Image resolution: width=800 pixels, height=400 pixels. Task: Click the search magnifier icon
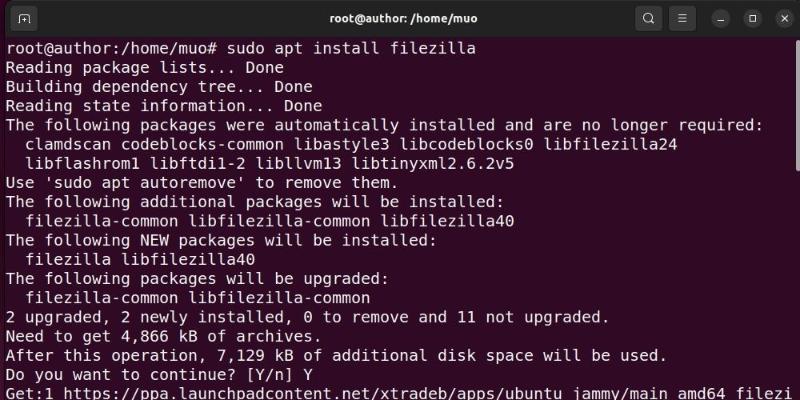649,18
